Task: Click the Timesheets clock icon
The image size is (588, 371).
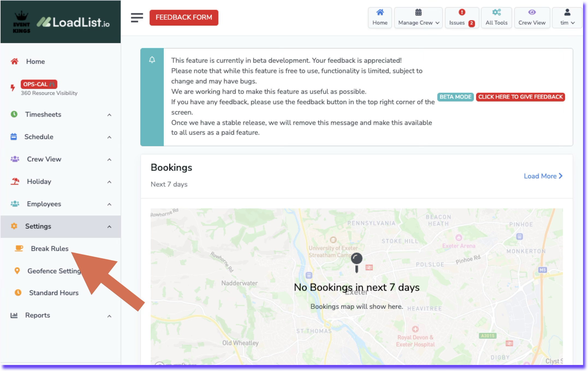Action: pos(14,114)
